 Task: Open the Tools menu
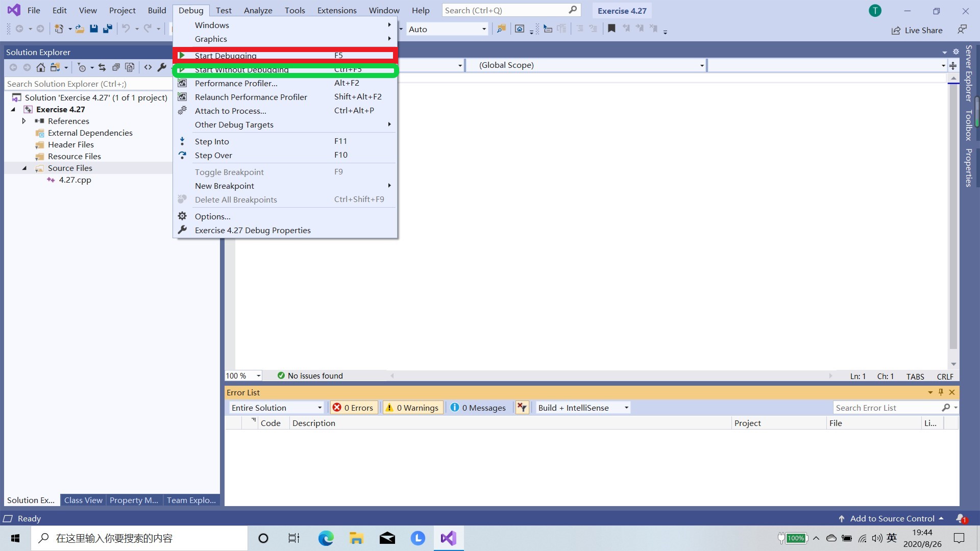click(295, 10)
